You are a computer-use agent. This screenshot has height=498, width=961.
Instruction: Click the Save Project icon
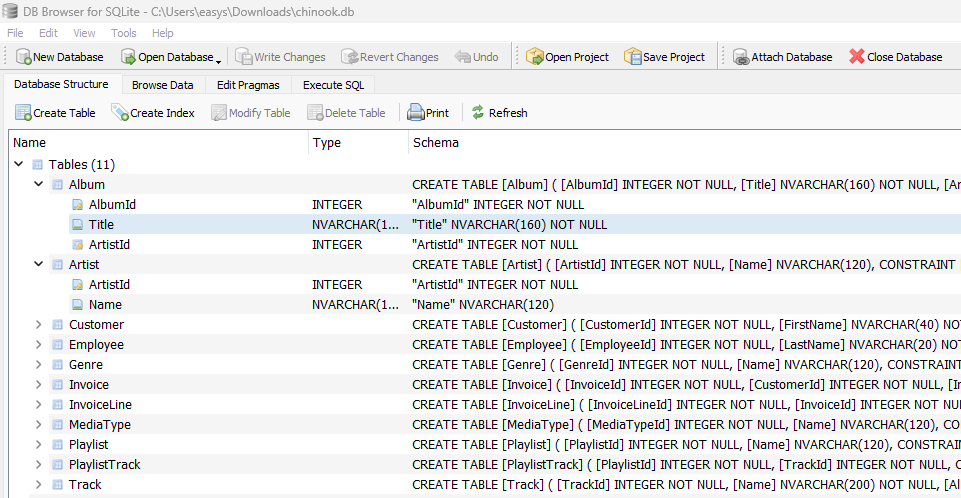(x=632, y=57)
